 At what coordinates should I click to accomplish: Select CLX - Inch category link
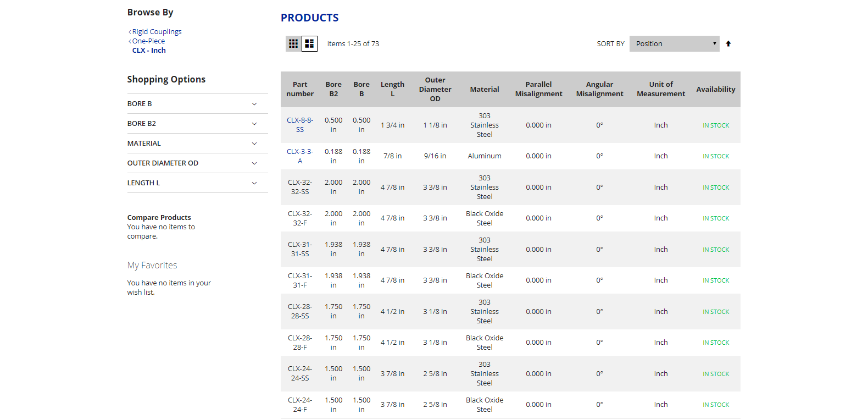pos(149,51)
